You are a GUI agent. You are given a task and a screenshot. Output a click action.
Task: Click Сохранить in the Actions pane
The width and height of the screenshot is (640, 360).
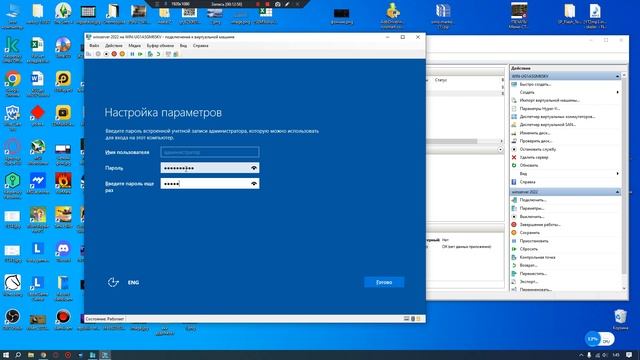click(x=529, y=233)
